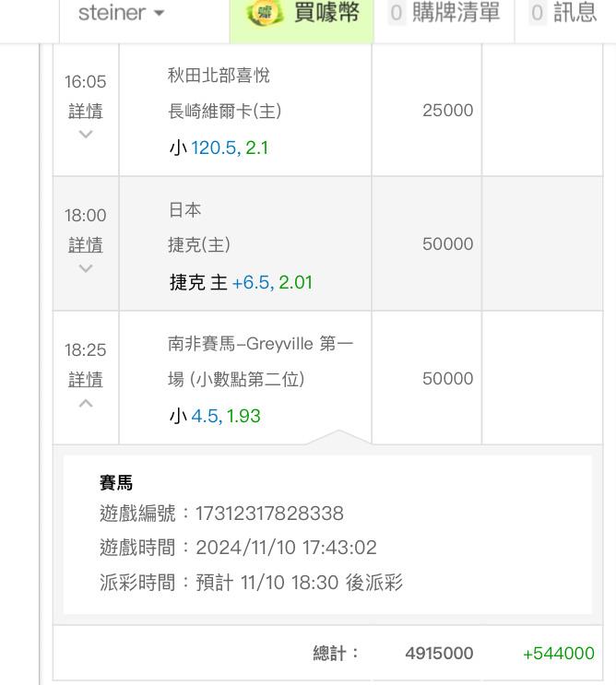Click the +544000 profit total

(x=558, y=654)
